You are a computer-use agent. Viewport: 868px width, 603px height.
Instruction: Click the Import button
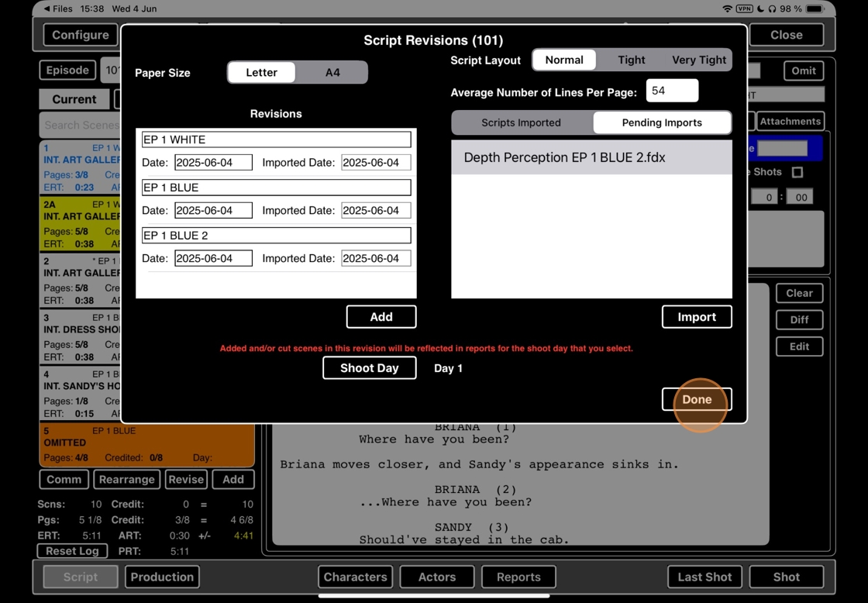697,317
